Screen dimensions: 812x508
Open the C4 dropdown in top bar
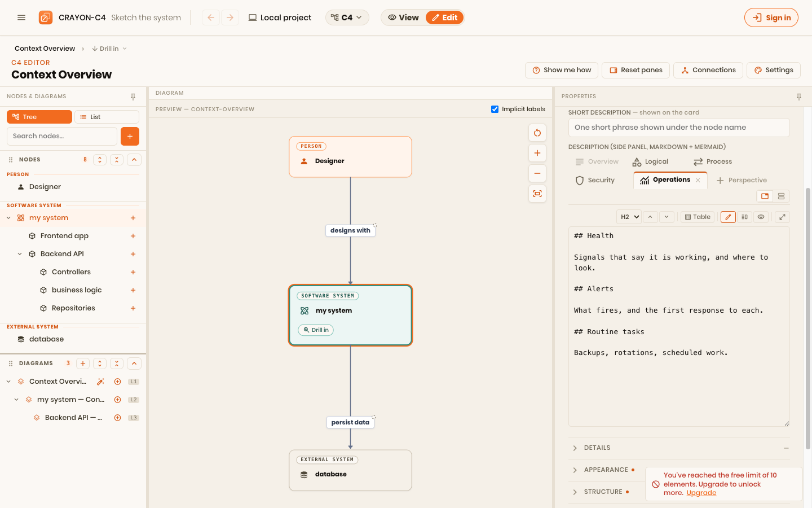coord(347,17)
